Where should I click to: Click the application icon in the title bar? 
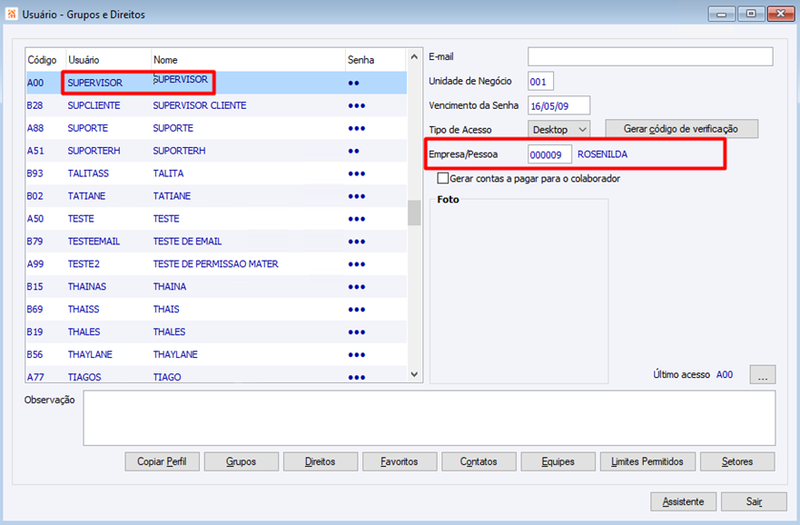click(11, 14)
